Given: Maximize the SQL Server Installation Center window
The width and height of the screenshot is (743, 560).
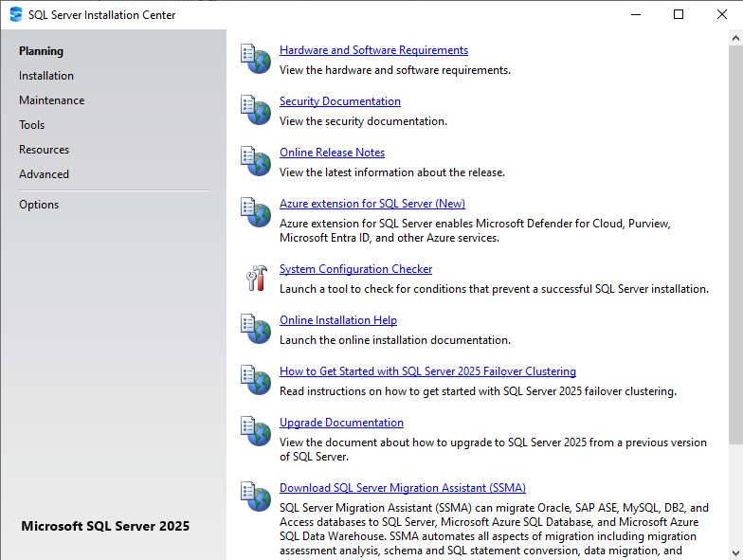Looking at the screenshot, I should (x=679, y=15).
